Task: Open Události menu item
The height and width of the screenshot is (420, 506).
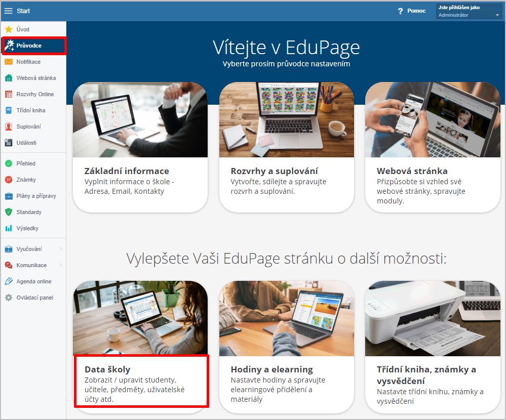Action: pos(26,143)
